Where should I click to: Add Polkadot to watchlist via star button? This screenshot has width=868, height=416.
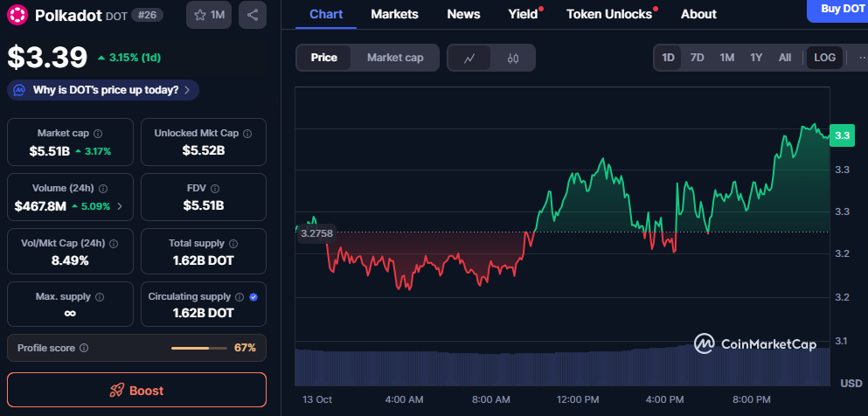tap(209, 15)
